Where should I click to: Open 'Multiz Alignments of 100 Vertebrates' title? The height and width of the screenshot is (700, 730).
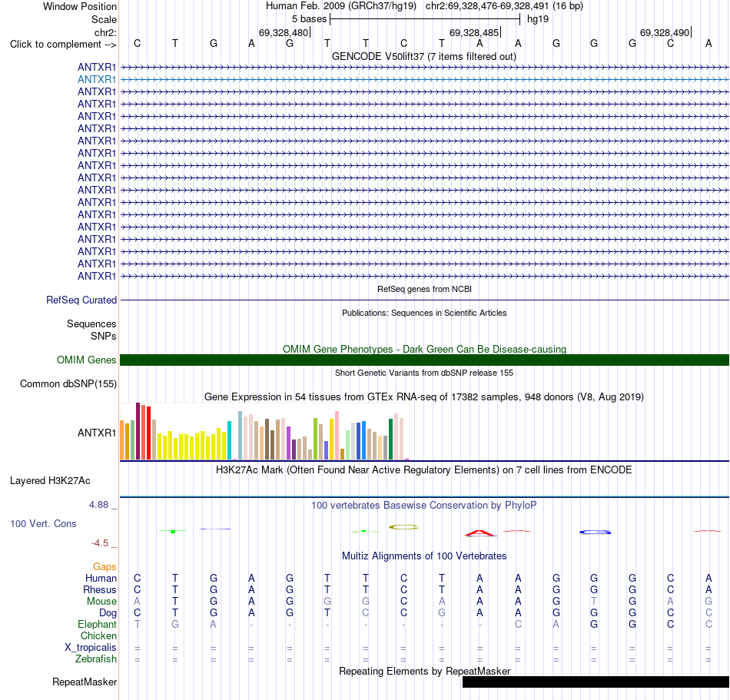click(x=424, y=556)
